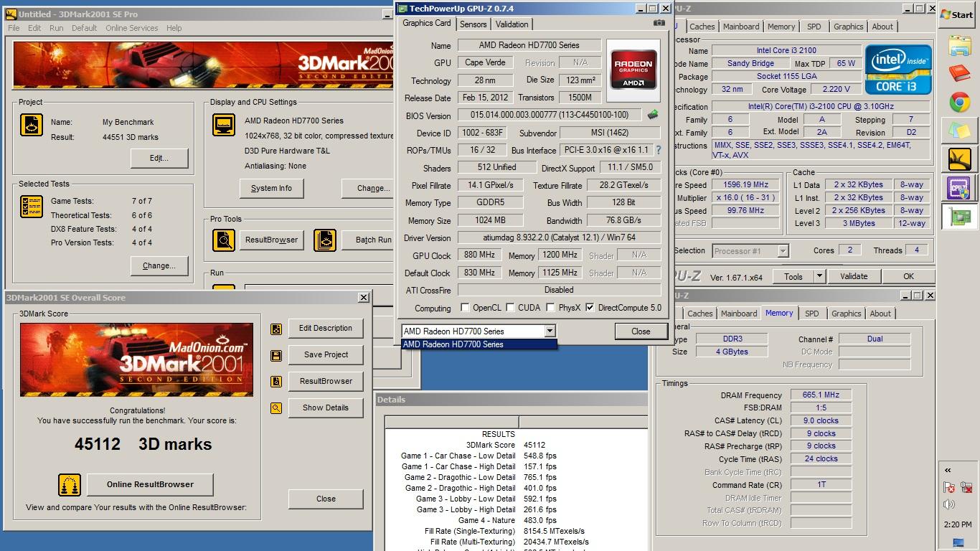Click the GPU-Z Close button

(641, 331)
